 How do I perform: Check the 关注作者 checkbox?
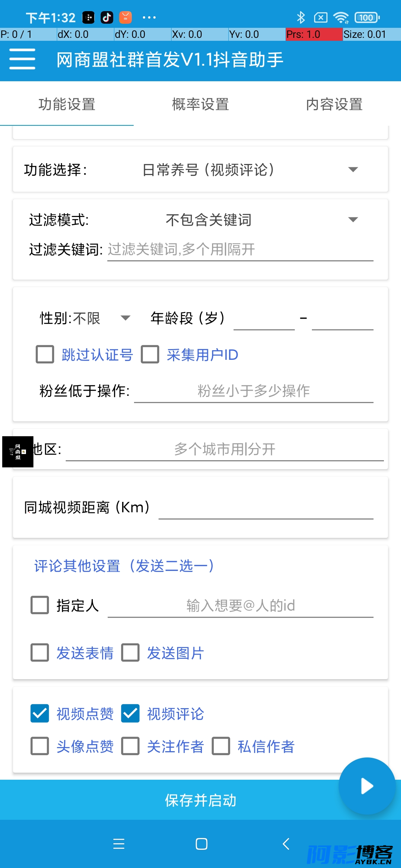coord(130,746)
